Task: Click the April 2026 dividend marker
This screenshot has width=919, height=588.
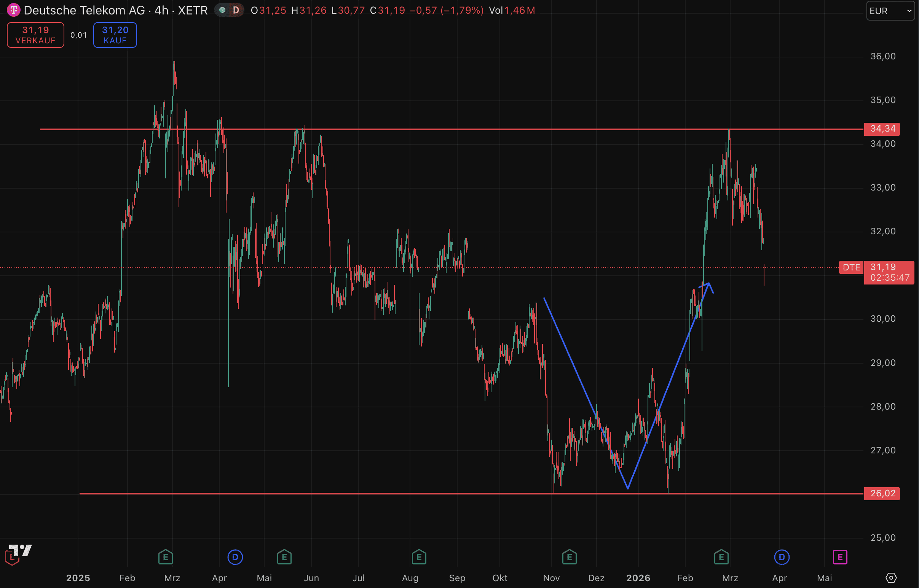Action: click(782, 557)
